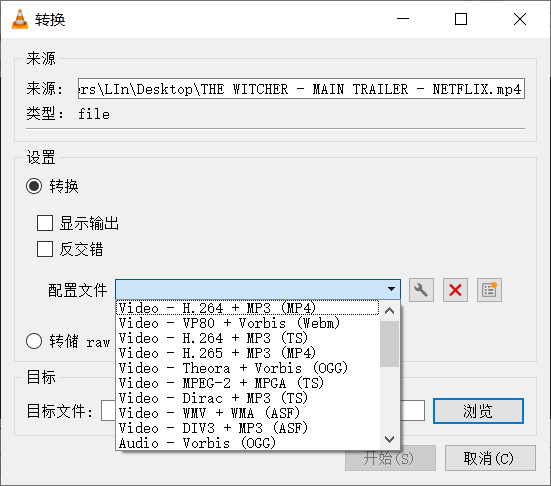551x486 pixels.
Task: Choose Video - WMV + WMA (ASF)
Action: click(248, 413)
